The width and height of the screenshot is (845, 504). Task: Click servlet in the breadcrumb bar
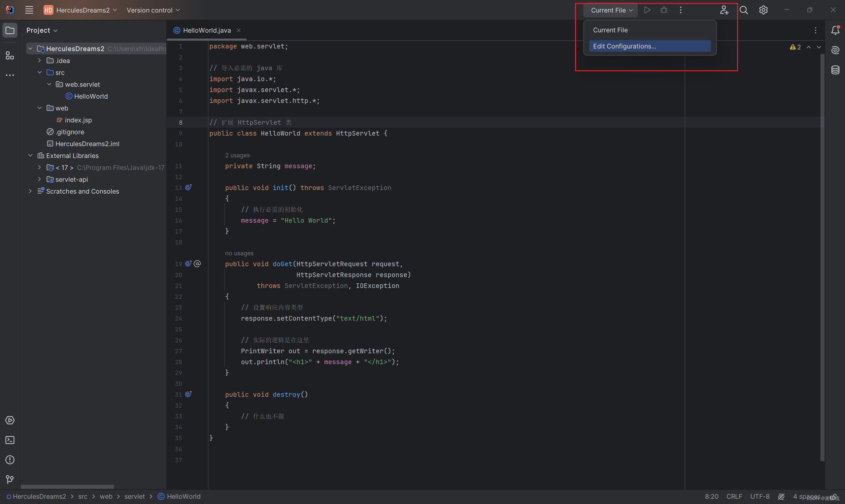tap(135, 496)
